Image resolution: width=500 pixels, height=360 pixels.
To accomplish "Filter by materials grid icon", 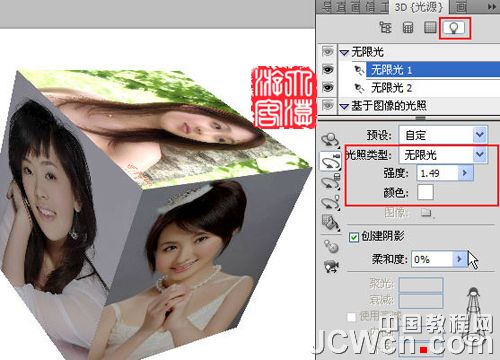I will (x=430, y=28).
